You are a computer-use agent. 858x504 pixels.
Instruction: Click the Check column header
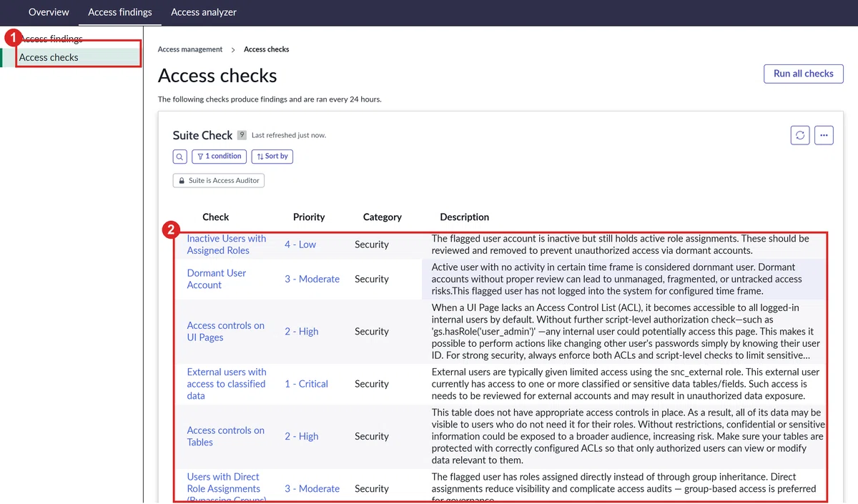pos(216,217)
